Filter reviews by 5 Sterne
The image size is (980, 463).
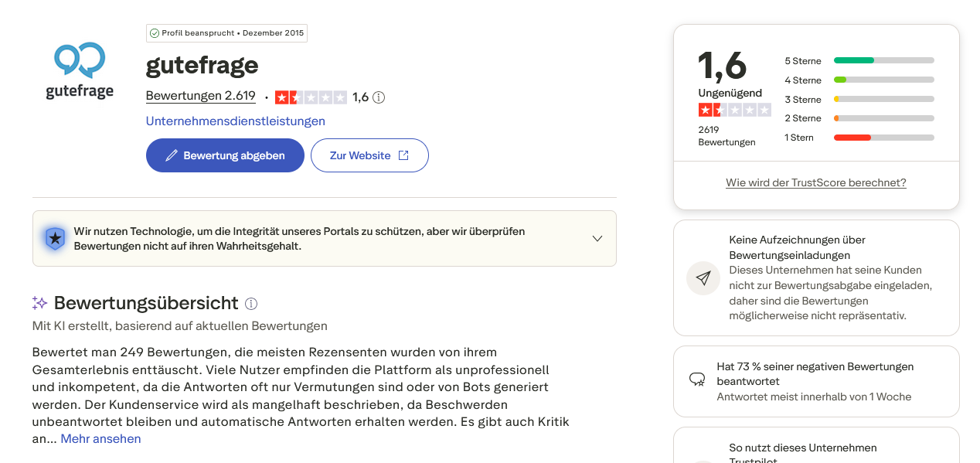(x=859, y=60)
